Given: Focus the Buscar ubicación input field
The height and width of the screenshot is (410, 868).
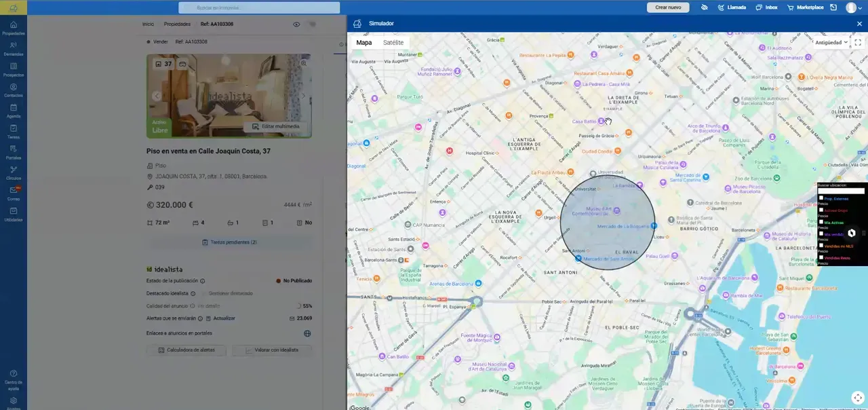Looking at the screenshot, I should coord(841,191).
